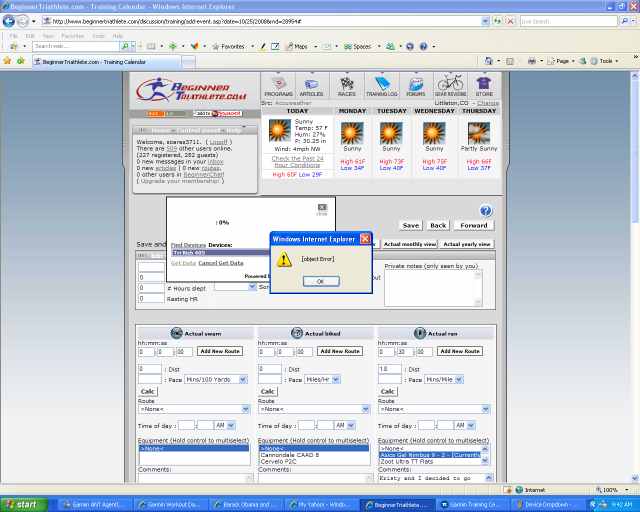The image size is (640, 512).
Task: Click the Cancel Get Data link
Action: 221,263
